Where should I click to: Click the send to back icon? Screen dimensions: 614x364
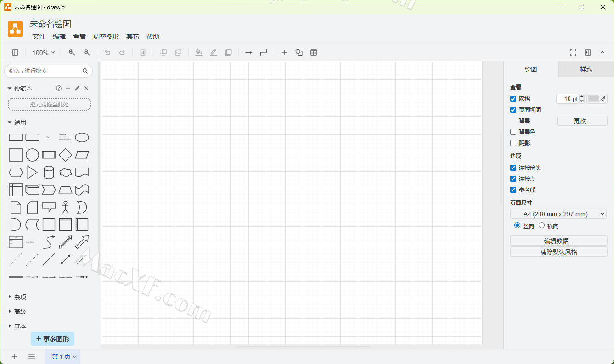point(178,52)
